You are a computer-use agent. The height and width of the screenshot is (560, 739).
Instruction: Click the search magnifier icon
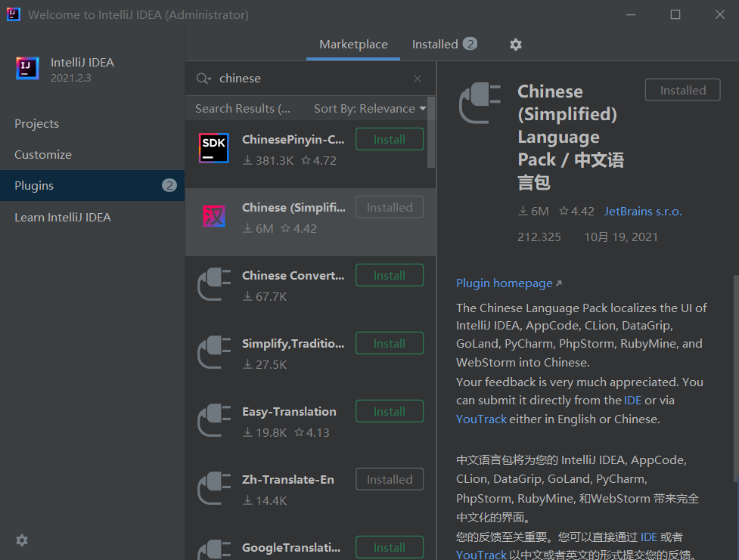203,79
